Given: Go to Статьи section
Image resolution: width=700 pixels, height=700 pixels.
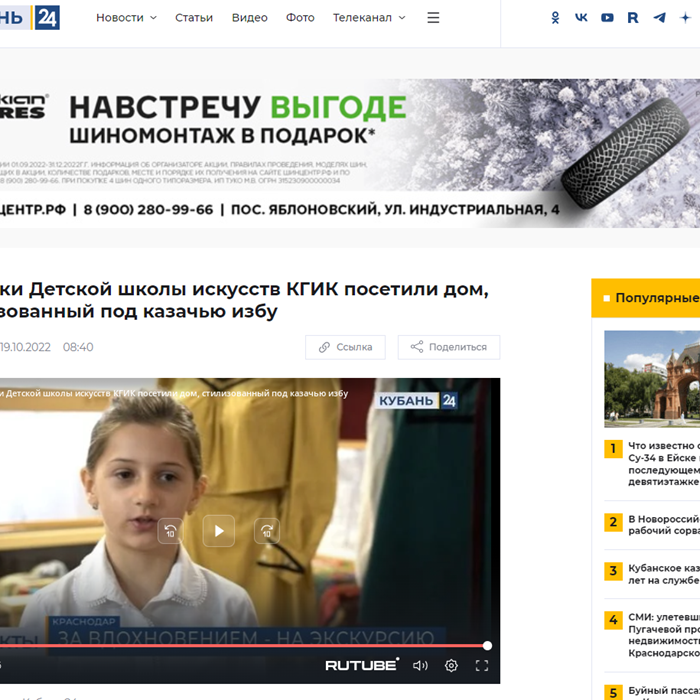Looking at the screenshot, I should click(x=194, y=18).
